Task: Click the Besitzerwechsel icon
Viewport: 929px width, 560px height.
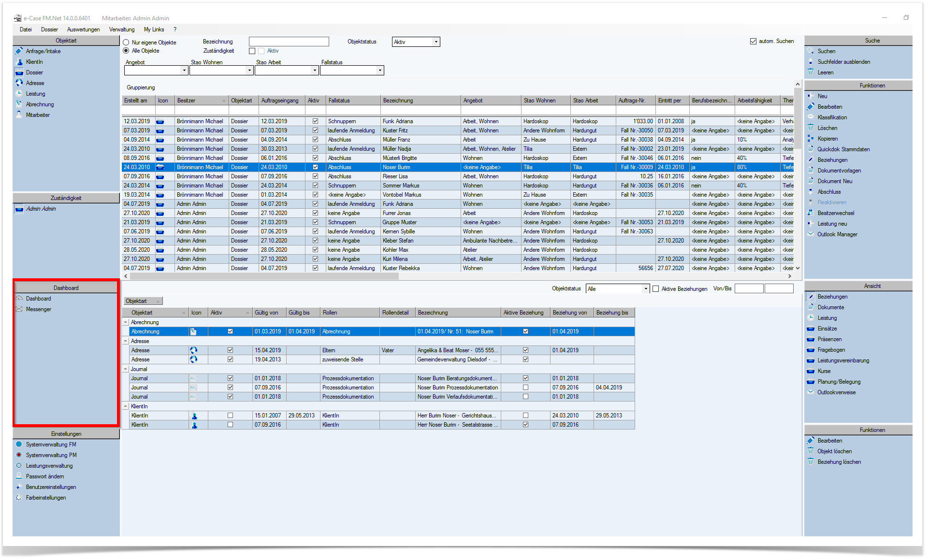Action: click(811, 213)
